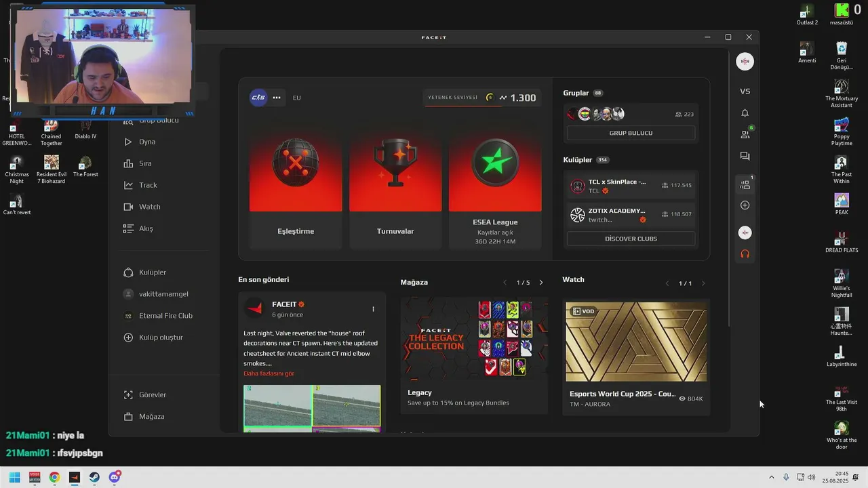Click the group member count 223
This screenshot has height=488, width=868.
click(684, 115)
